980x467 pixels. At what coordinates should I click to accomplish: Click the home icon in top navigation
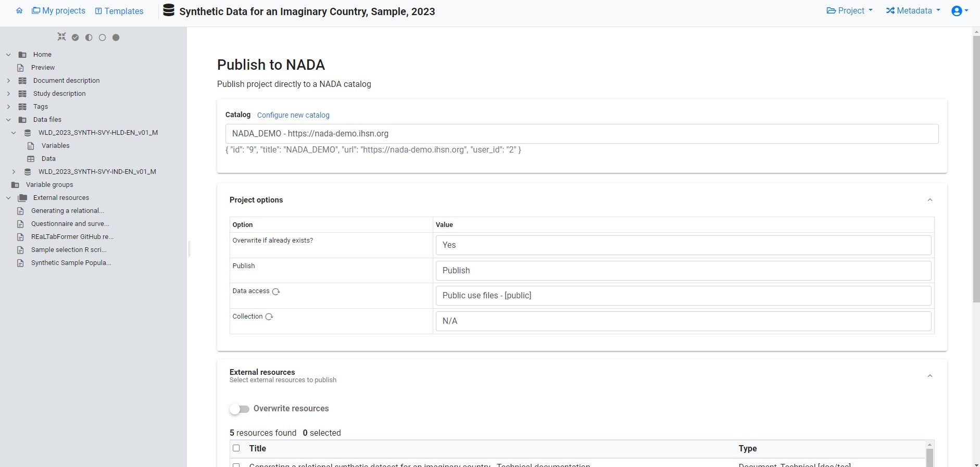(19, 11)
